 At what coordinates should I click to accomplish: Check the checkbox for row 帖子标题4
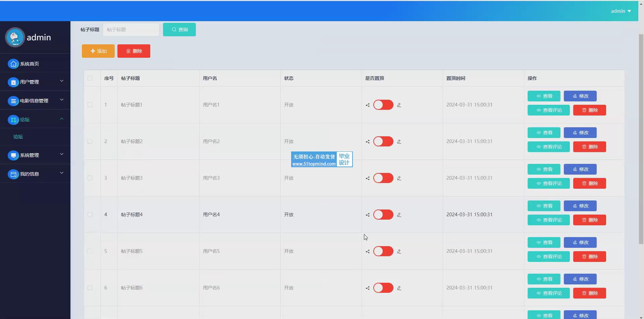[x=90, y=214]
